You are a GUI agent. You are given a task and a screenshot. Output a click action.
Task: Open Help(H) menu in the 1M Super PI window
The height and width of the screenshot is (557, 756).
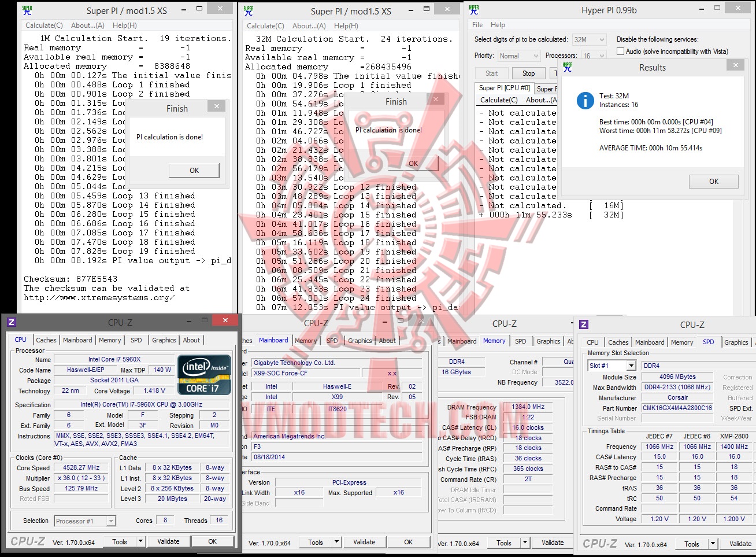(125, 25)
